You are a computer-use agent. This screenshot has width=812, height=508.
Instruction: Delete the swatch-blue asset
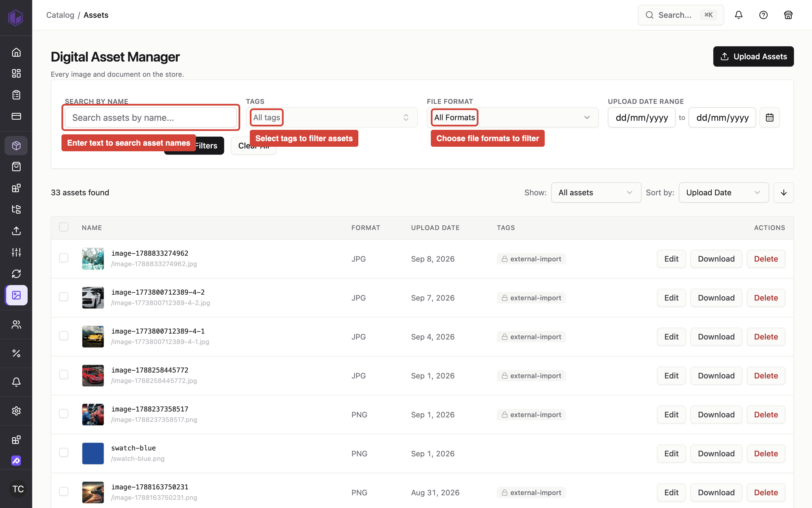[766, 454]
